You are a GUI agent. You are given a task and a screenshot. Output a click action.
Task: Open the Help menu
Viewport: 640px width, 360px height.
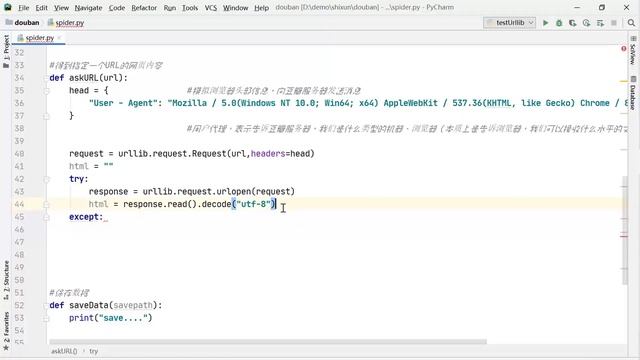point(261,7)
